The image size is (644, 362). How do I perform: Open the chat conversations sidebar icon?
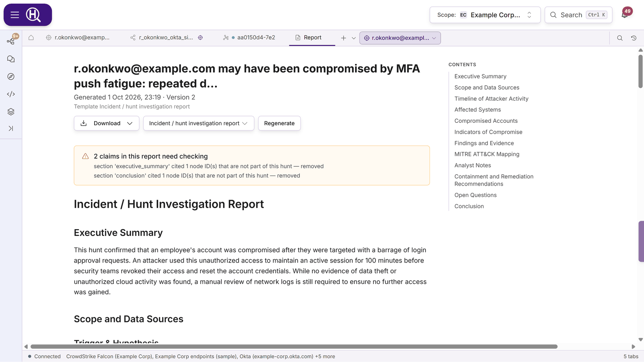click(x=11, y=59)
